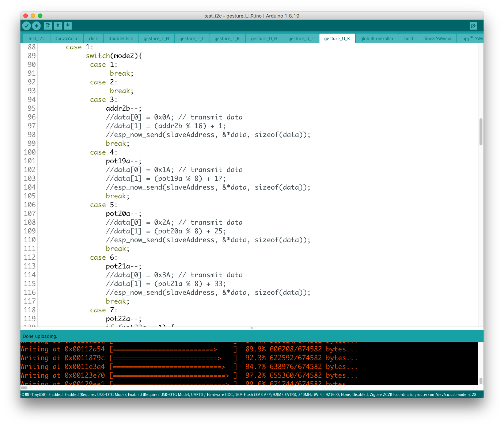Click the Verify sketch checkmark icon

(26, 26)
